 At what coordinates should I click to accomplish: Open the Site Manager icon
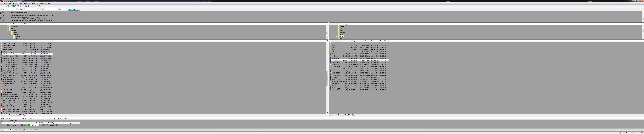[1, 6]
